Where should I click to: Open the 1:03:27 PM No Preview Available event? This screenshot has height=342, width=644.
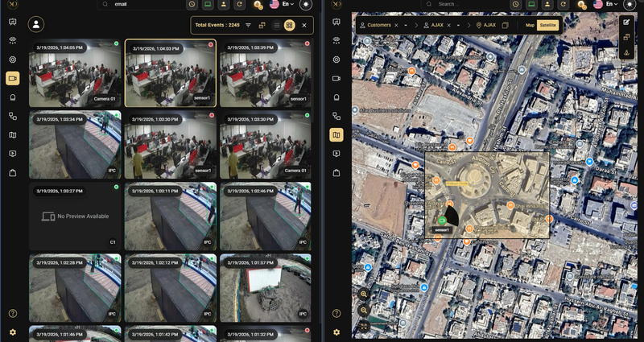tap(75, 216)
